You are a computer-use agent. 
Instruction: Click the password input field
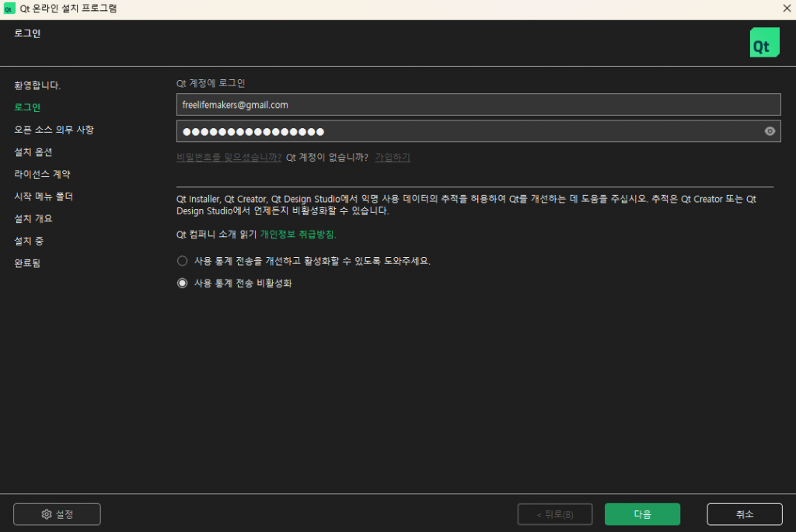coord(466,131)
